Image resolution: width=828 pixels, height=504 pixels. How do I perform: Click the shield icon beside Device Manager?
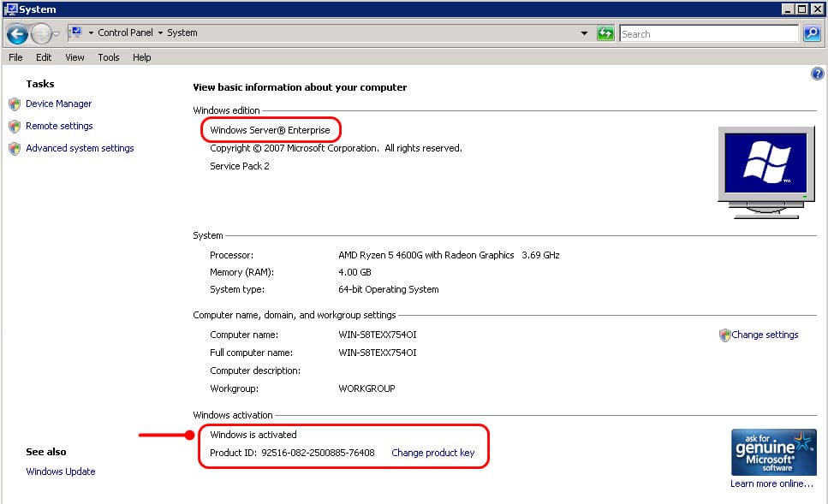pyautogui.click(x=15, y=104)
